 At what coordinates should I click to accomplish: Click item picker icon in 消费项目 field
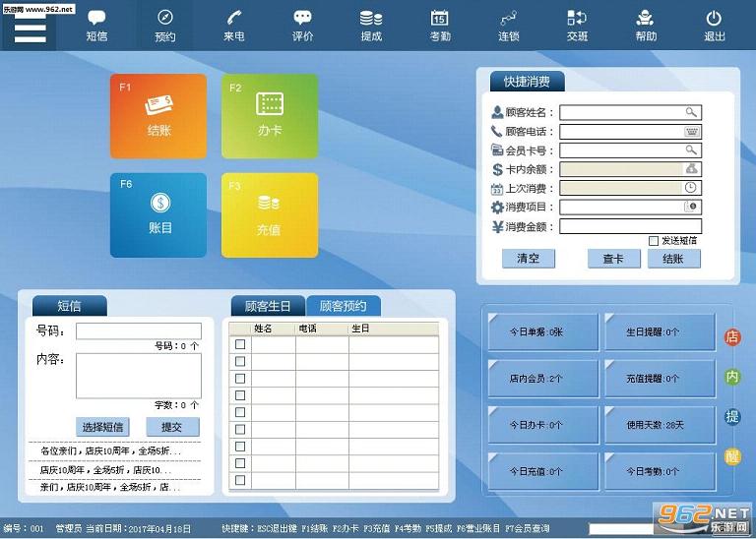[690, 207]
